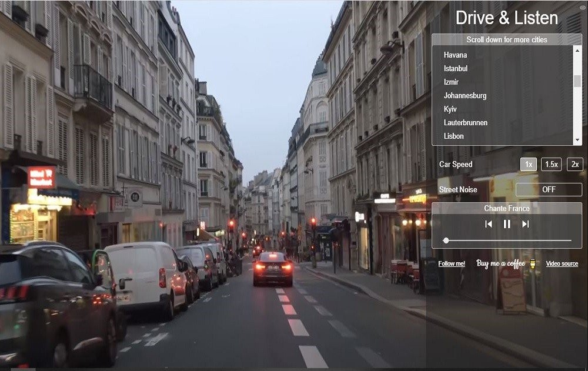Select Havana from the city list

pos(456,55)
